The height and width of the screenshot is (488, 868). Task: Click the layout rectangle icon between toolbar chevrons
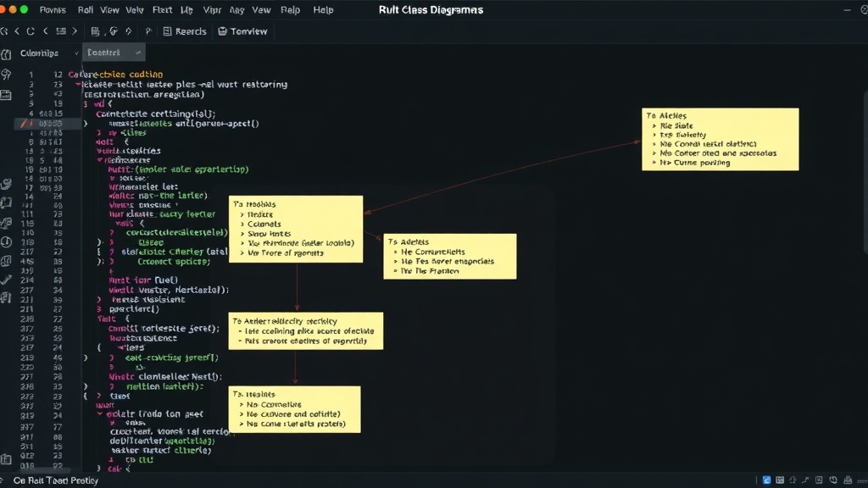point(61,31)
